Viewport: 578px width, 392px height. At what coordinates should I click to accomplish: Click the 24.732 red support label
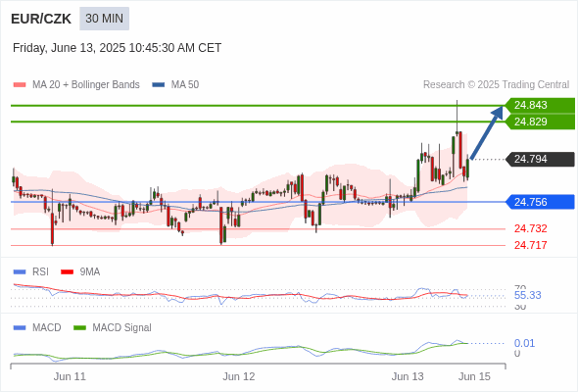pos(530,228)
